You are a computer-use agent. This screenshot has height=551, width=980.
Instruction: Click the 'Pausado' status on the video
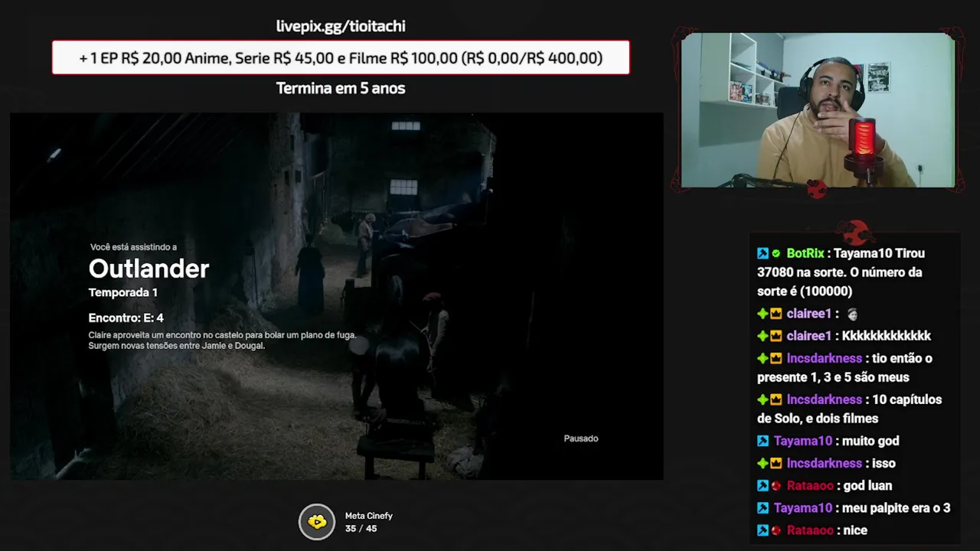click(x=581, y=439)
